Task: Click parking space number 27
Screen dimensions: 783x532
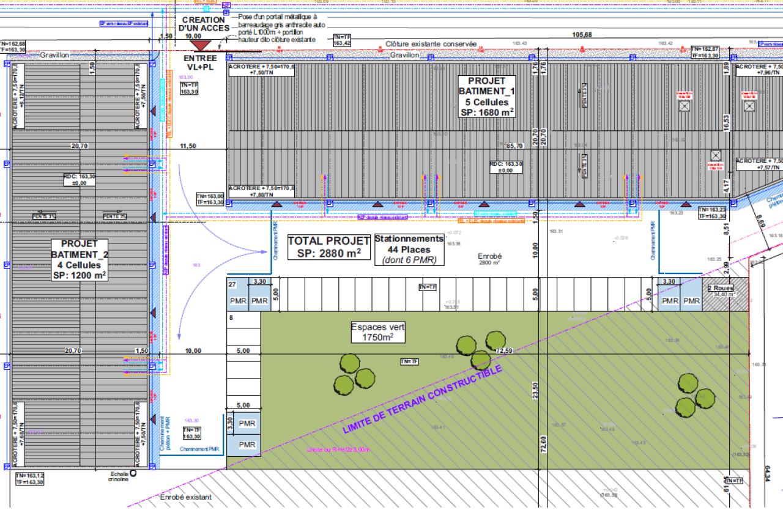Action: (232, 284)
